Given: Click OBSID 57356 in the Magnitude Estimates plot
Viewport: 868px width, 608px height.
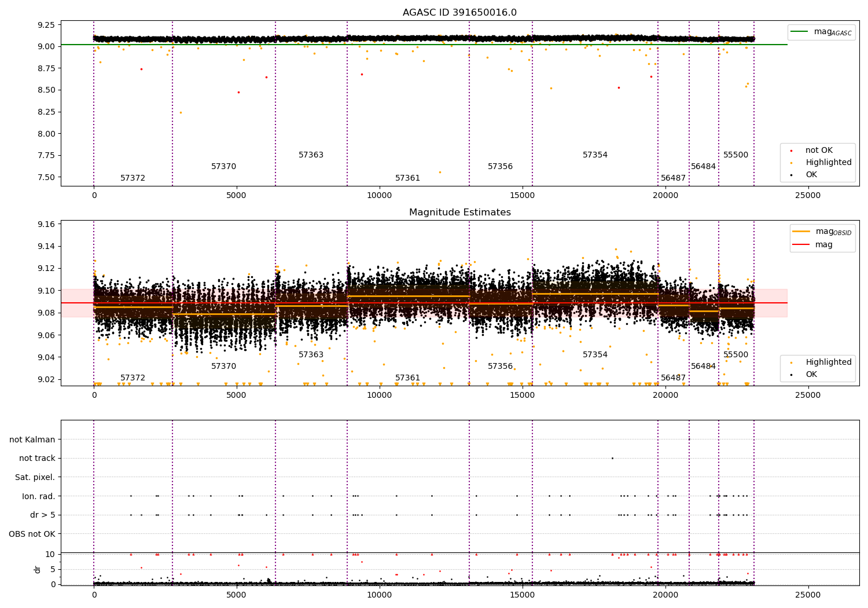Looking at the screenshot, I should [x=501, y=367].
